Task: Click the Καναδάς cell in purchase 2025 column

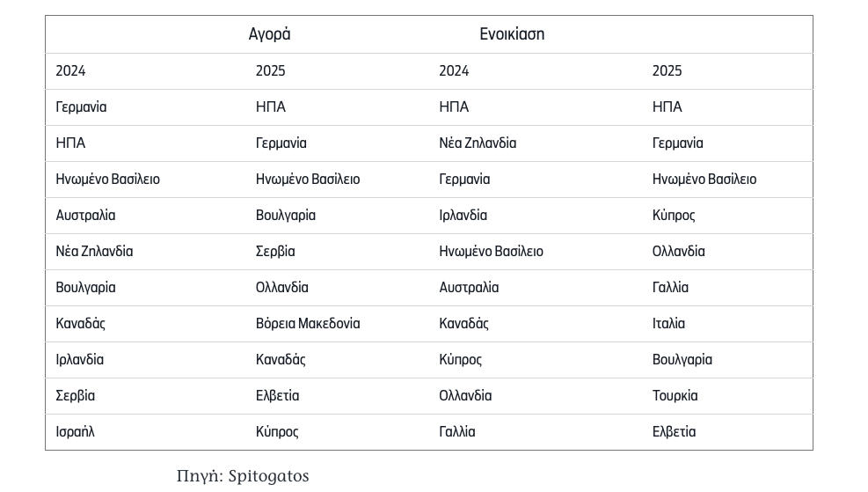Action: tap(281, 360)
